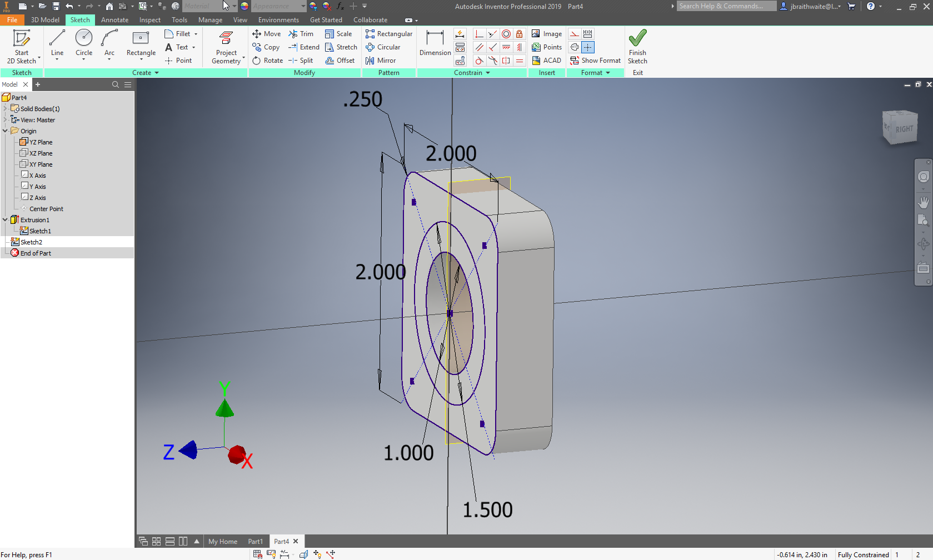This screenshot has width=933, height=560.
Task: Expand the Format panel dropdown
Action: tap(596, 73)
